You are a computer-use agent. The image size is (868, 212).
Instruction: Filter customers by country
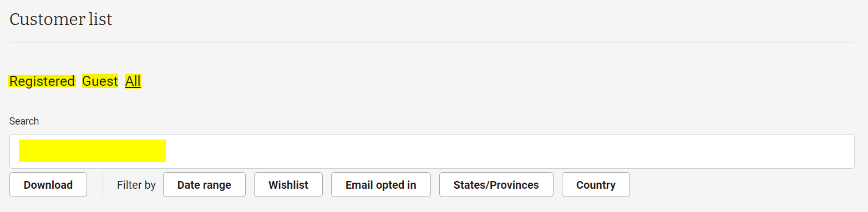596,185
